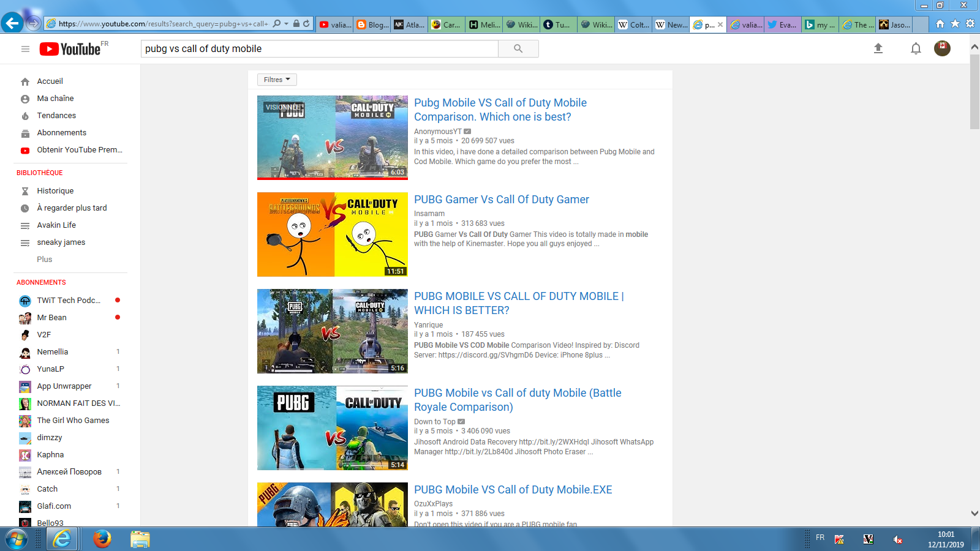980x551 pixels.
Task: Open browser tools gear
Action: [x=970, y=24]
